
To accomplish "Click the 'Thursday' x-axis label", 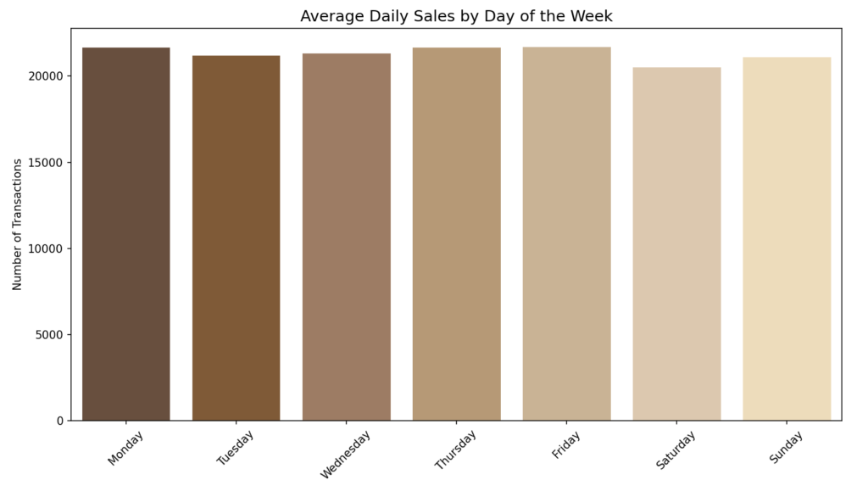I will [455, 449].
